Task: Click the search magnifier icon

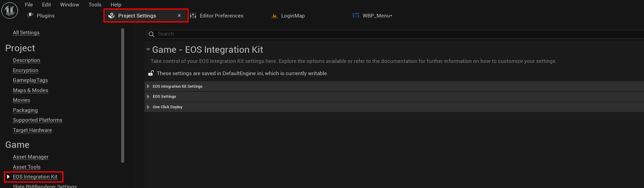Action: pos(152,34)
